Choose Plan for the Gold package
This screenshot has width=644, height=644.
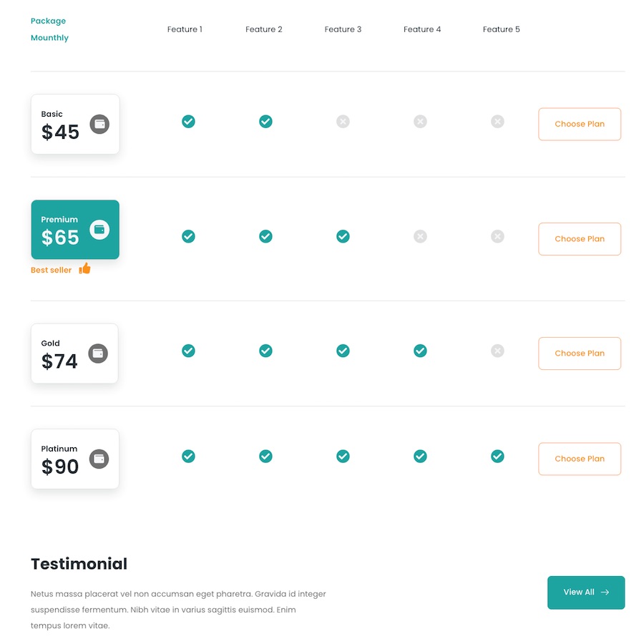580,353
